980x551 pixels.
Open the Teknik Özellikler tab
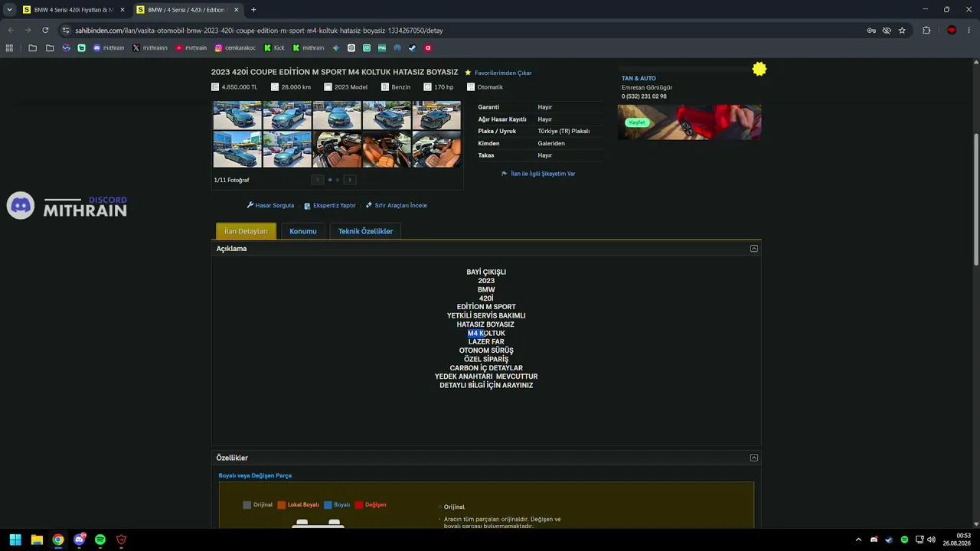[365, 231]
